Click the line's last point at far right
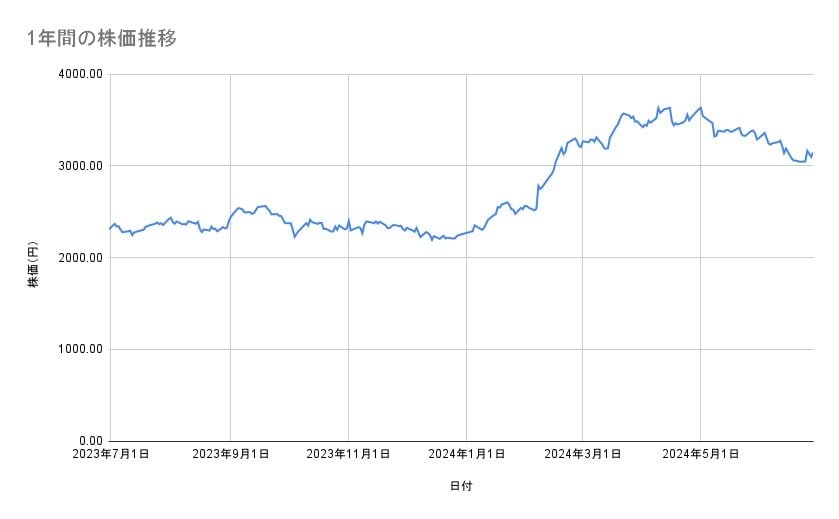This screenshot has width=839, height=519. click(813, 153)
